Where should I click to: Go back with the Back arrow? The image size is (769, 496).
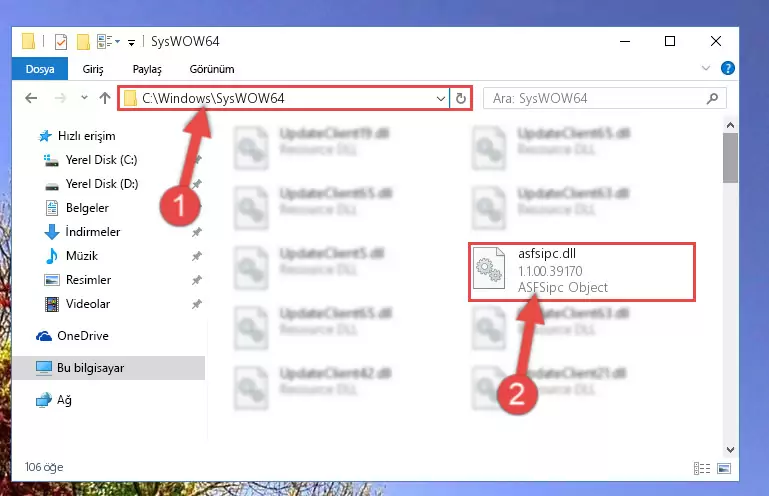coord(31,98)
